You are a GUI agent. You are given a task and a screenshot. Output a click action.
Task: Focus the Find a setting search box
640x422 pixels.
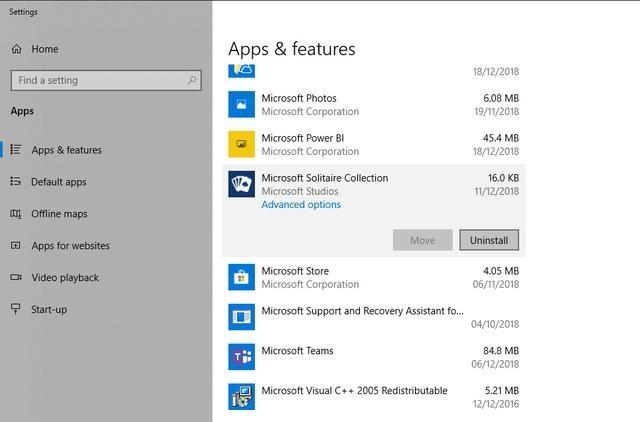(106, 80)
